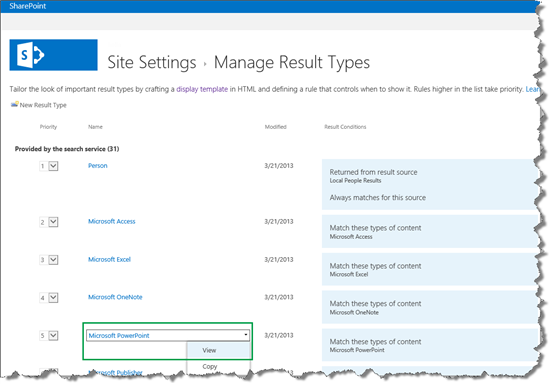Open the Microsoft Excel result type
This screenshot has height=384, width=550.
[109, 259]
